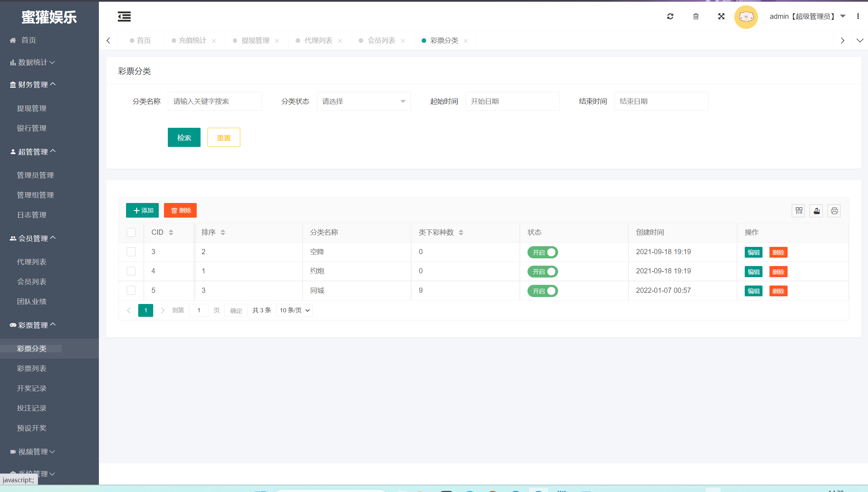This screenshot has height=492, width=868.
Task: Collapse the 财务管理 sidebar menu
Action: (32, 85)
